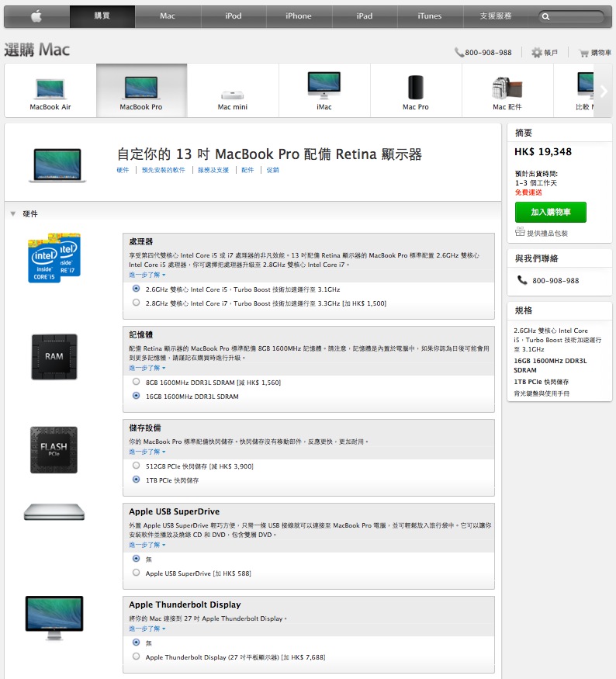The image size is (616, 679).
Task: Click phone icon in 與我們聯絡 panel
Action: [522, 280]
